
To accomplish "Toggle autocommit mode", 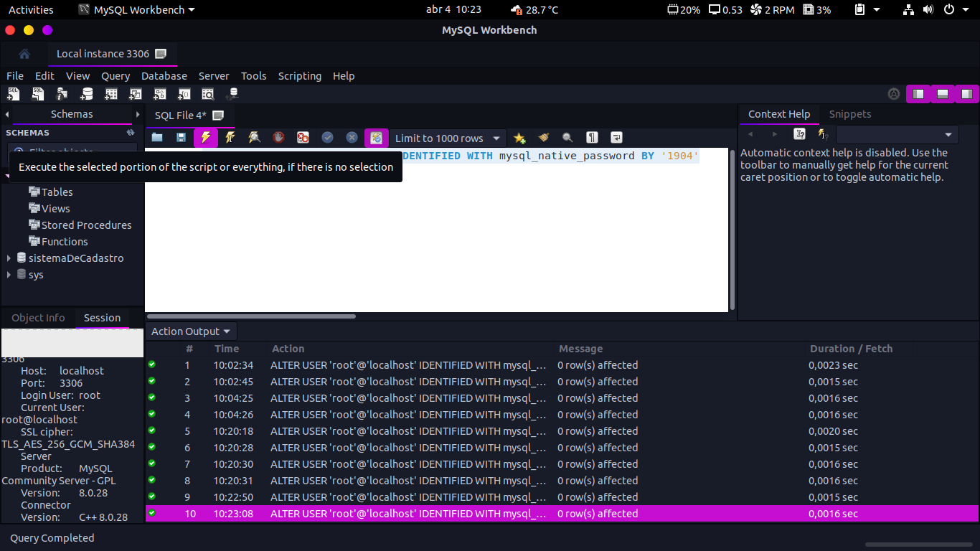I will tap(377, 138).
